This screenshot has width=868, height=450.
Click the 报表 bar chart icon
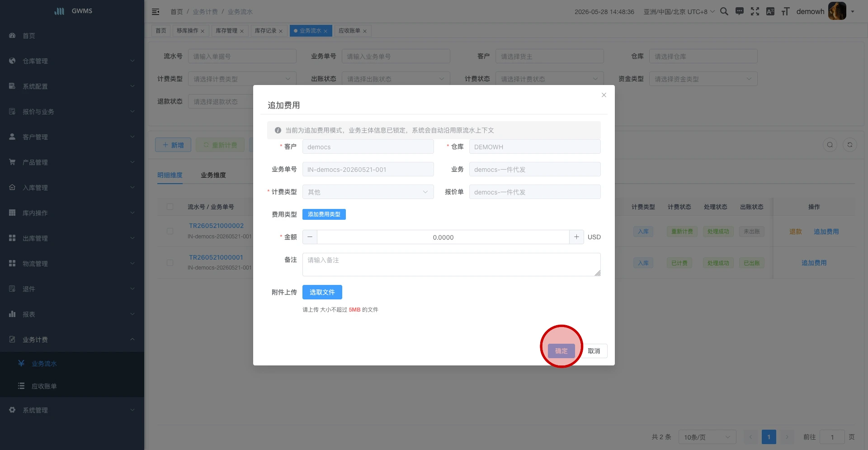(12, 314)
